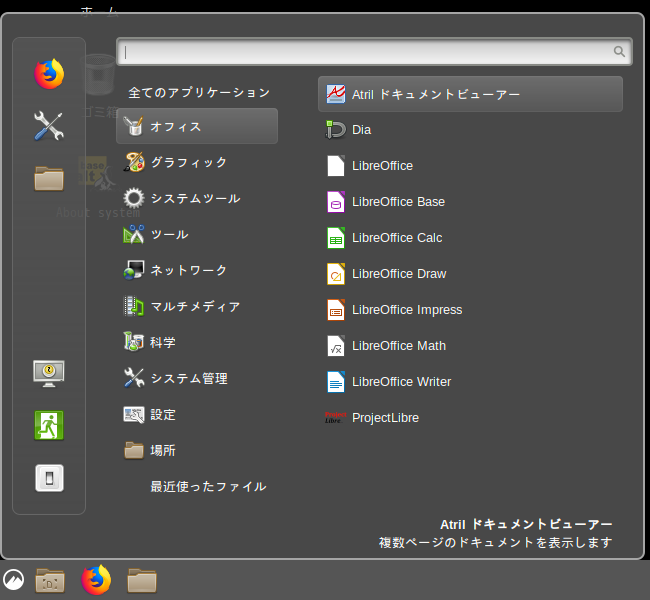This screenshot has height=600, width=650.
Task: Select the 科学 category
Action: (197, 343)
